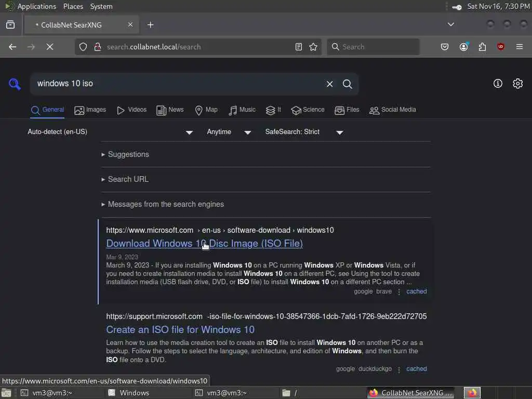This screenshot has width=532, height=399.
Task: Open the Firefox View icon
Action: click(10, 25)
